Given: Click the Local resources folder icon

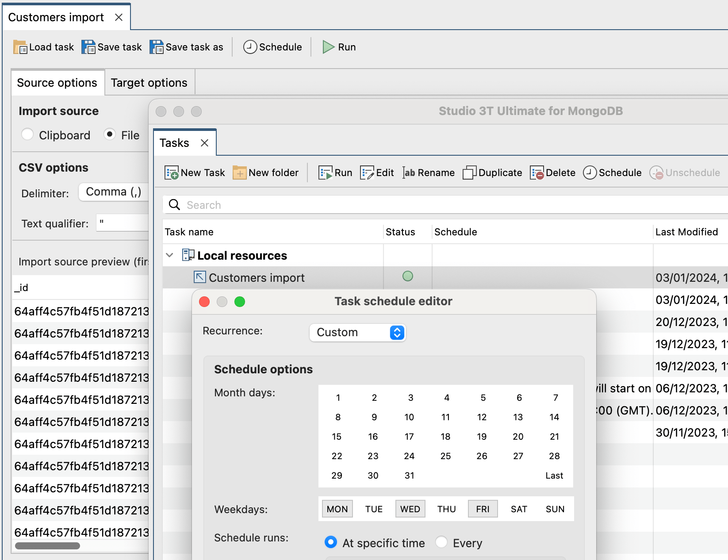Looking at the screenshot, I should click(x=188, y=255).
